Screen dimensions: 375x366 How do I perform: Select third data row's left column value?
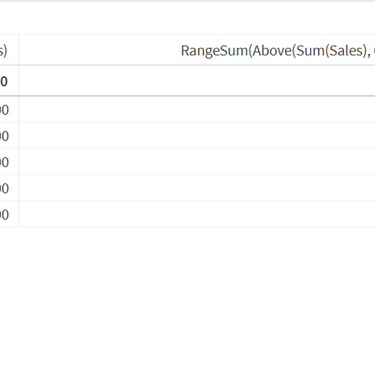point(4,162)
